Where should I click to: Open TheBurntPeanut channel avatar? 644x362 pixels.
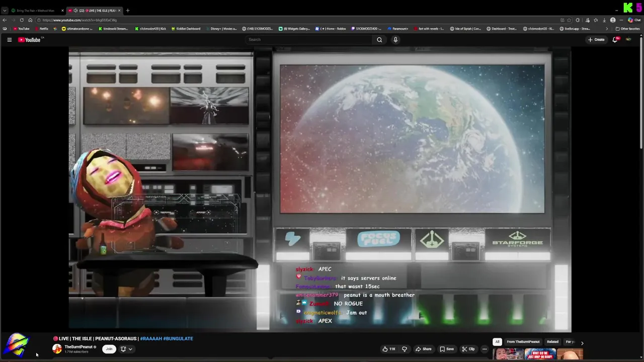pos(57,349)
